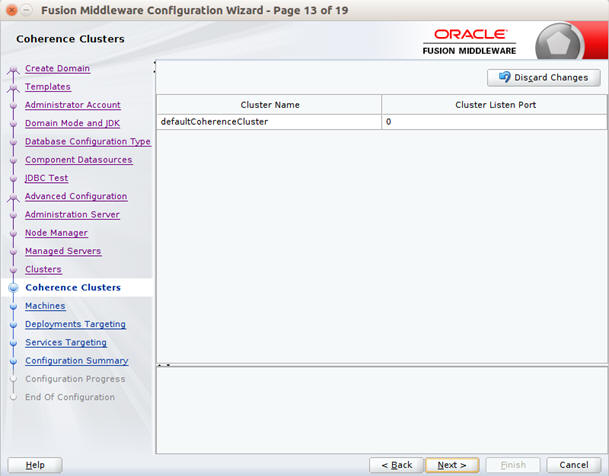Navigate to Node Manager step

click(56, 233)
